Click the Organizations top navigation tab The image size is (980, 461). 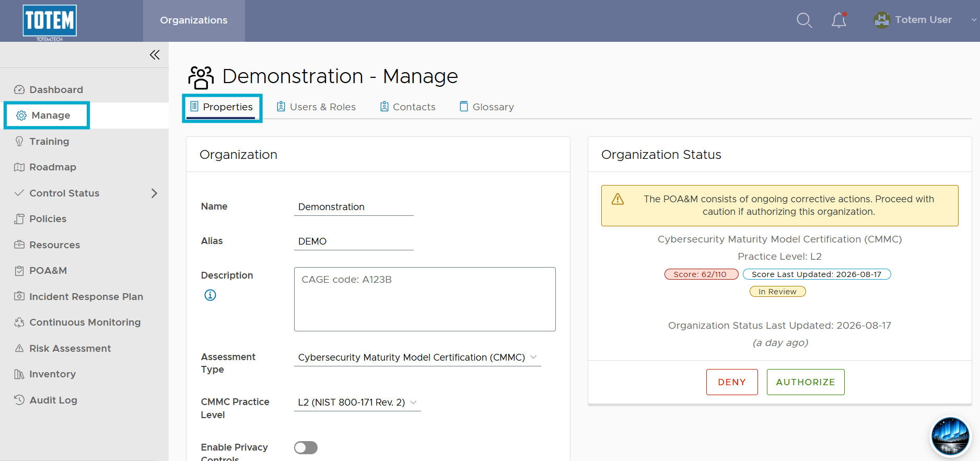194,20
